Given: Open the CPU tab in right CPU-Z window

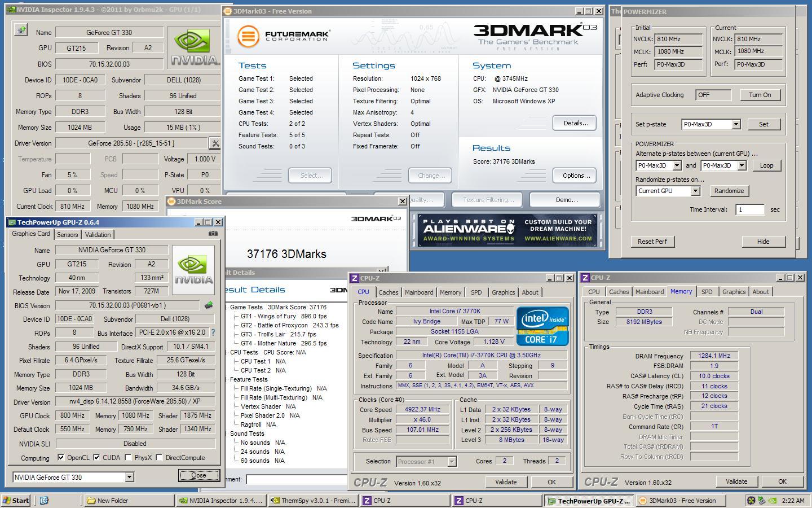Looking at the screenshot, I should (594, 292).
